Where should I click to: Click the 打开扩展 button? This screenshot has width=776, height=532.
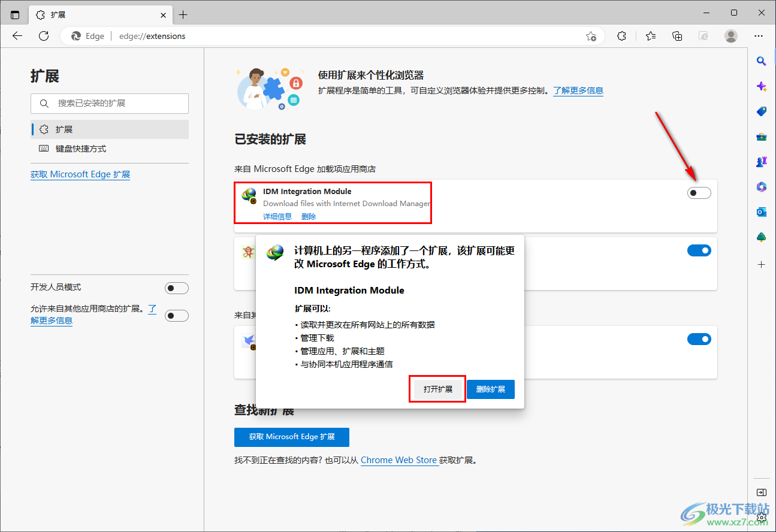(x=438, y=389)
